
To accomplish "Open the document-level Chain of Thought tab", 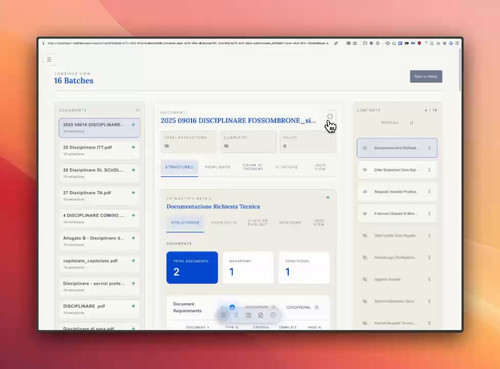I will [253, 167].
